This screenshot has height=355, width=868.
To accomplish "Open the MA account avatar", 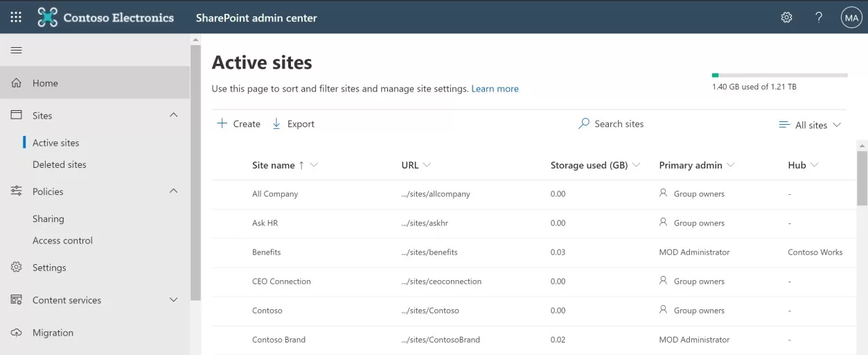I will pos(851,17).
